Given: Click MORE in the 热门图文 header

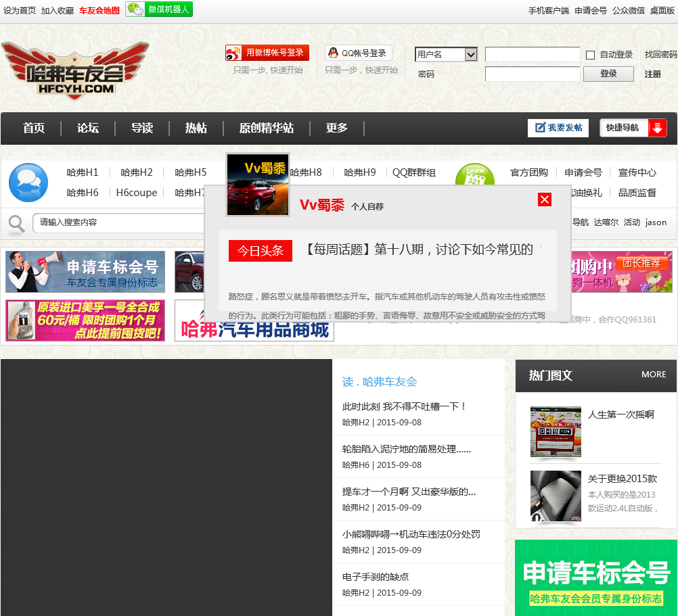Looking at the screenshot, I should 654,375.
